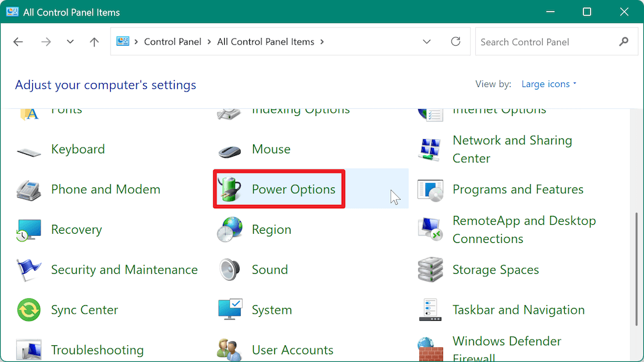Open Security and Maintenance link
The image size is (644, 362).
point(124,270)
